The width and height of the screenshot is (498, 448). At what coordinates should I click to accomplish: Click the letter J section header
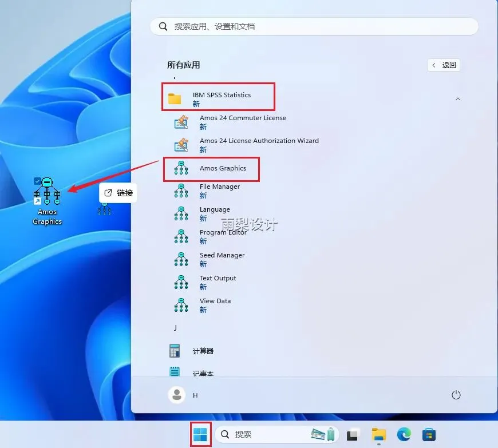(x=175, y=328)
